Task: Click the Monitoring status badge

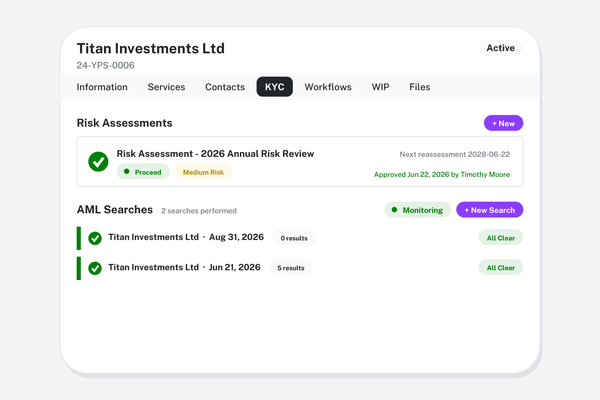Action: 417,210
